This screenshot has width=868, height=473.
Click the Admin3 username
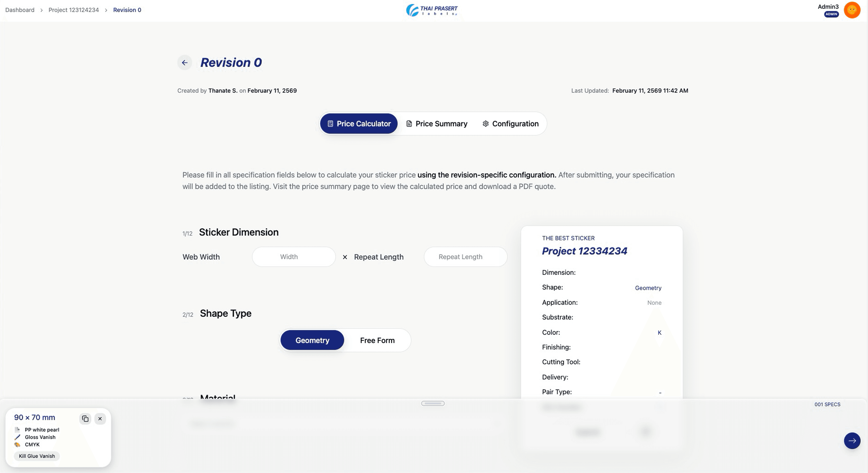(828, 6)
